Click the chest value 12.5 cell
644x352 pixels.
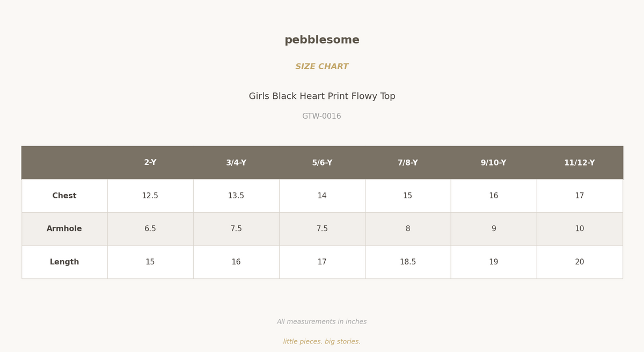tap(150, 196)
